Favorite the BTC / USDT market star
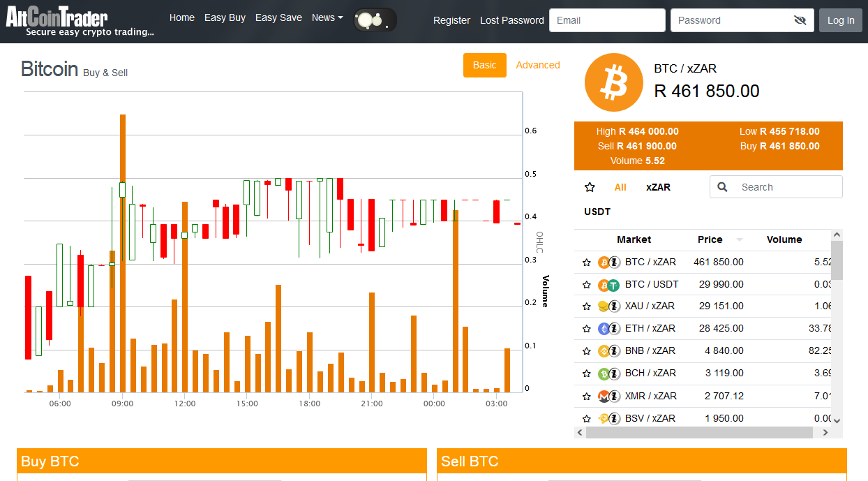 coord(587,285)
